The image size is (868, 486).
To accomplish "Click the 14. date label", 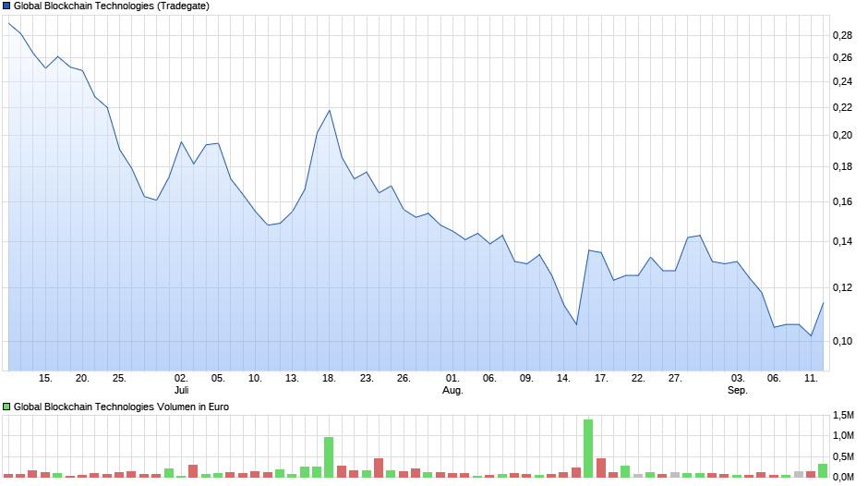I will [563, 379].
